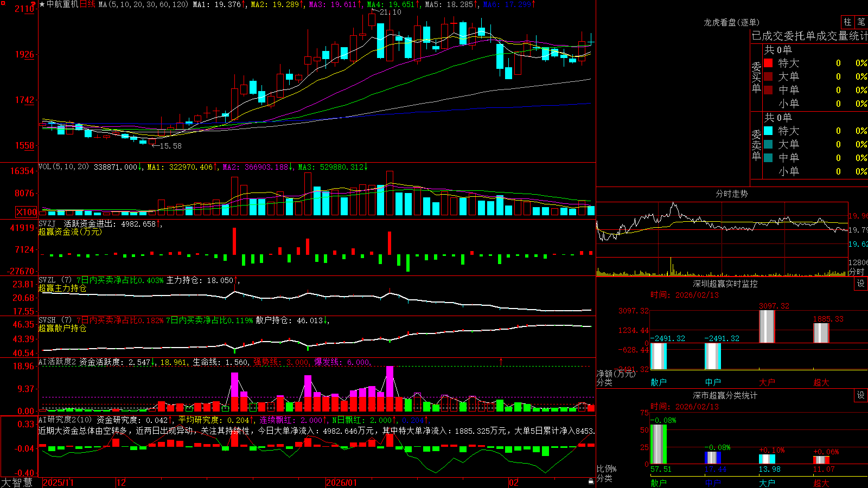Viewport: 868px width, 488px height.
Task: Click the 散户持仓: 46.013 value
Action: [x=289, y=320]
